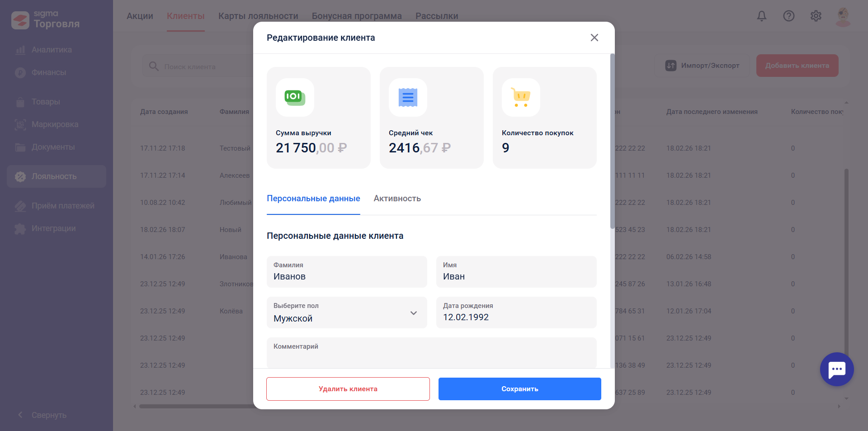Viewport: 868px width, 431px height.
Task: Click the Интеграции puzzle icon
Action: [20, 228]
